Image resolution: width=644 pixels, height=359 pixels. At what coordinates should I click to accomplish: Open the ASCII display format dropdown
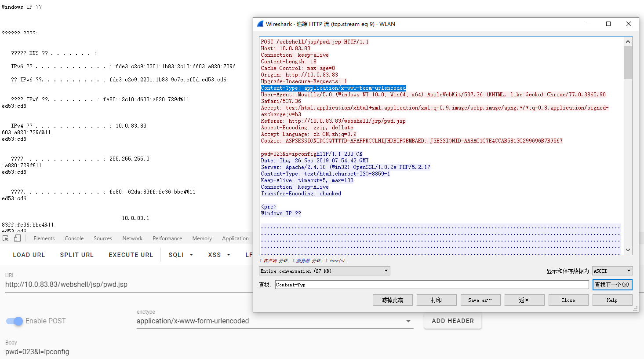[x=612, y=271]
